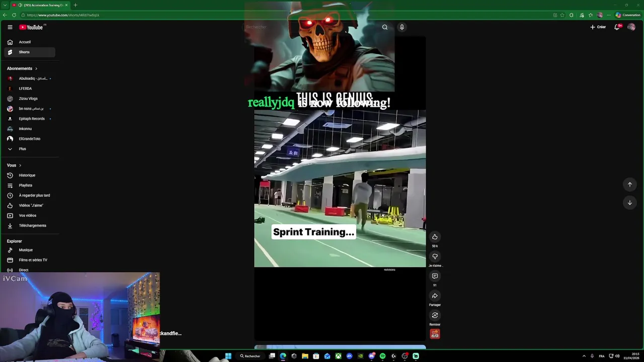Open the Short's sound source thumbnail

point(435,334)
